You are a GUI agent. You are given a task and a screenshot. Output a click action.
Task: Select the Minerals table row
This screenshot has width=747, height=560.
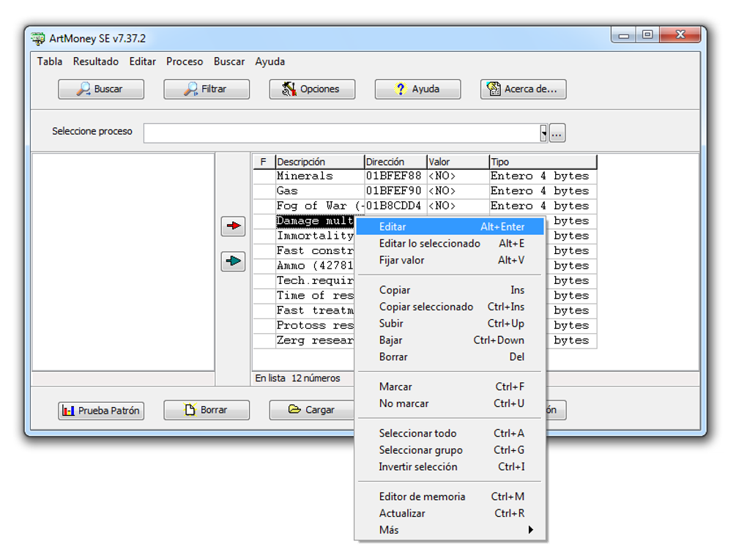425,176
